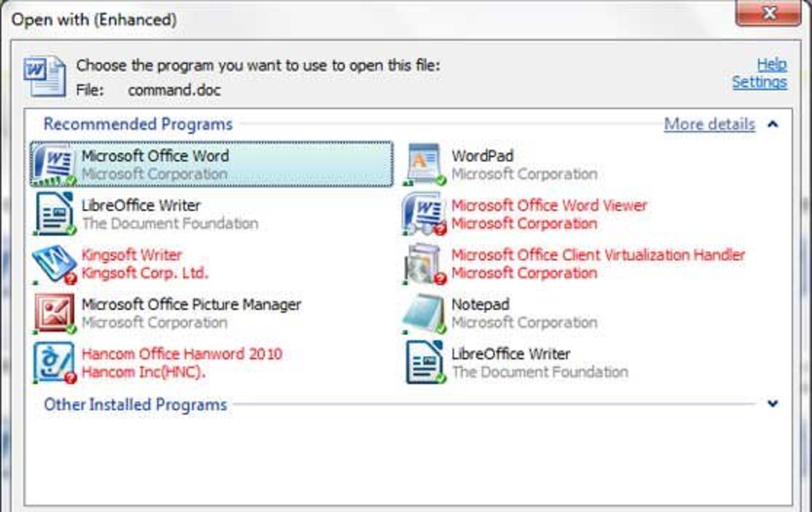Click the Other Installed Programs heading

(x=136, y=405)
